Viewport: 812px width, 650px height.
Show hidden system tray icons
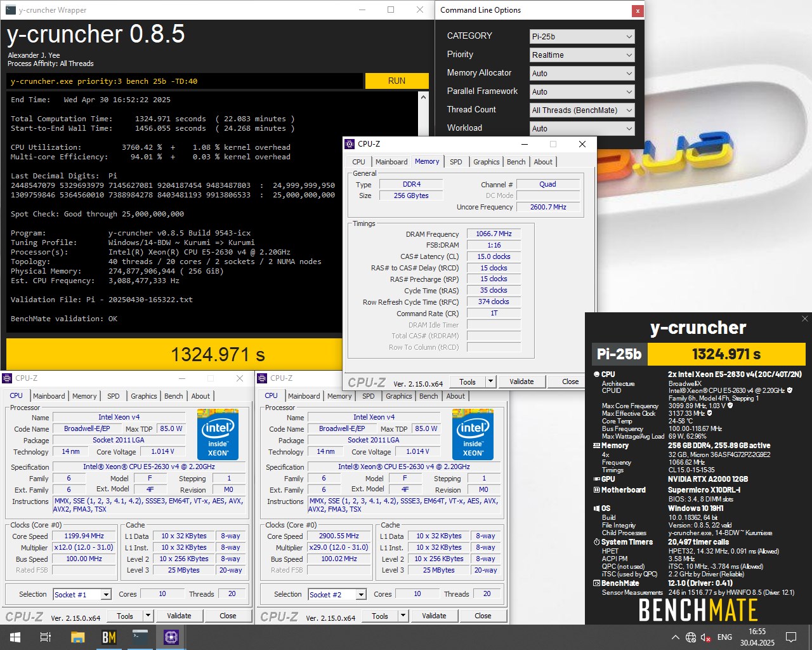(x=675, y=637)
